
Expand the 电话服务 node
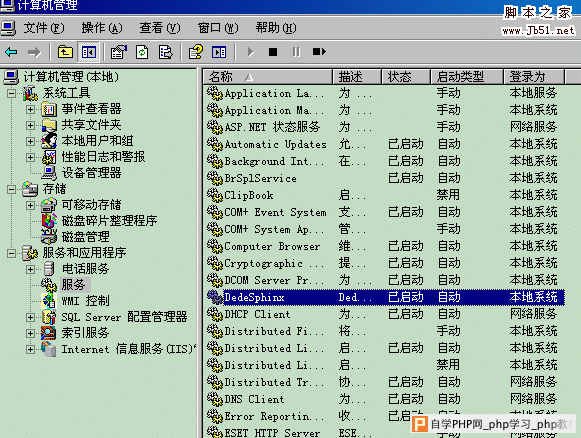click(30, 269)
